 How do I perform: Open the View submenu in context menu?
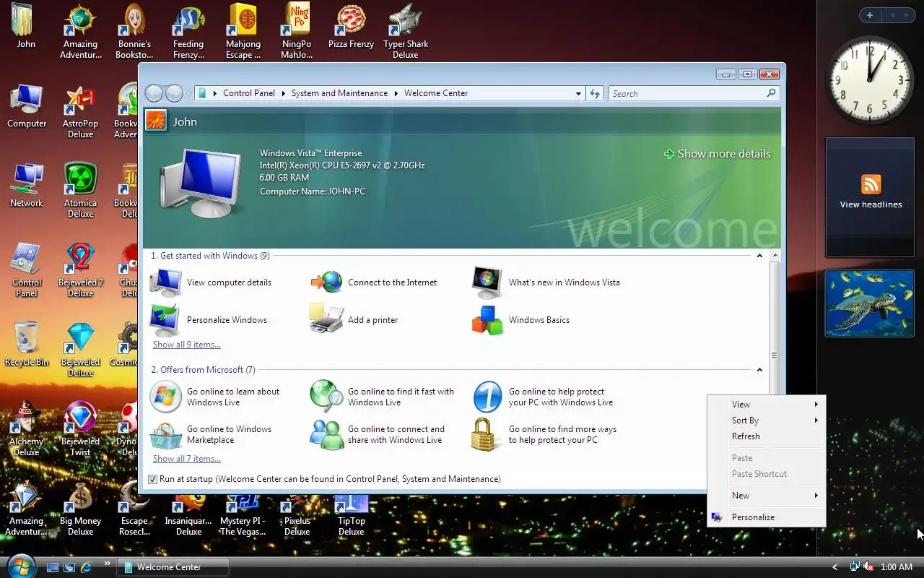(767, 405)
